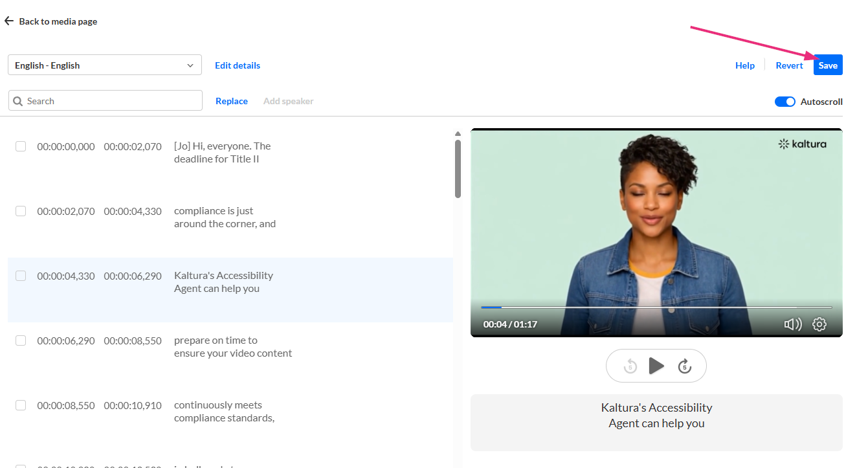This screenshot has width=868, height=468.
Task: Open Edit details
Action: click(238, 65)
